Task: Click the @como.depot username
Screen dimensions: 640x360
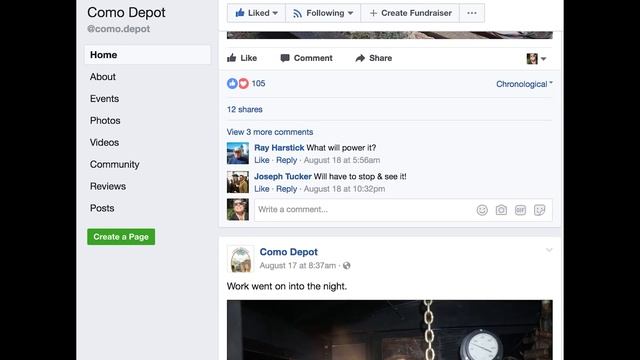Action: click(x=118, y=29)
